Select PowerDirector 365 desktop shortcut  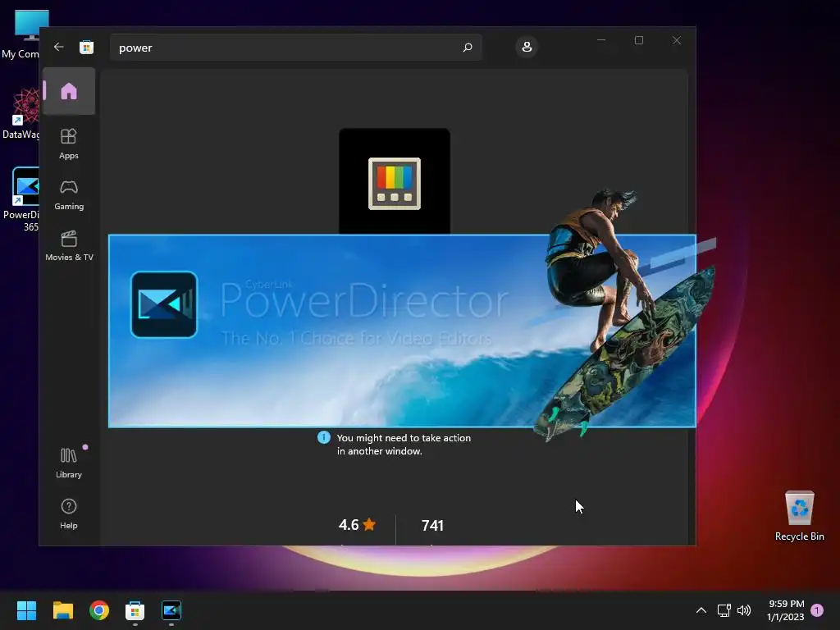point(21,199)
